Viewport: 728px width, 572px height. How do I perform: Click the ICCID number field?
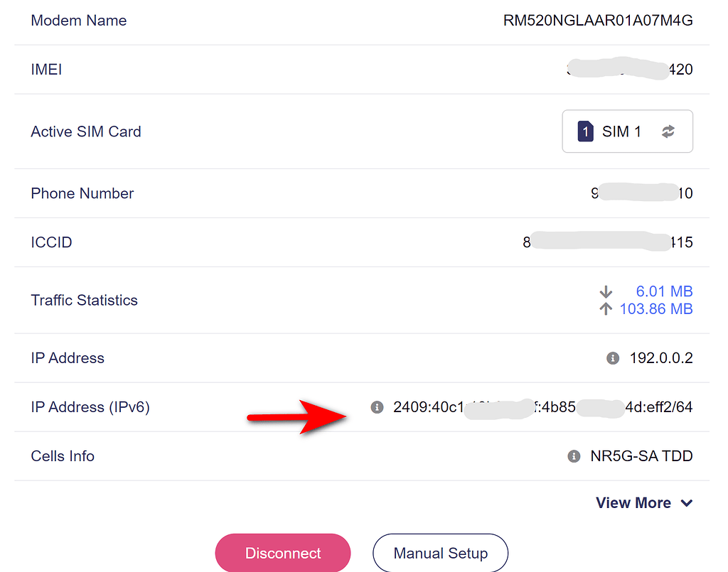(x=609, y=242)
